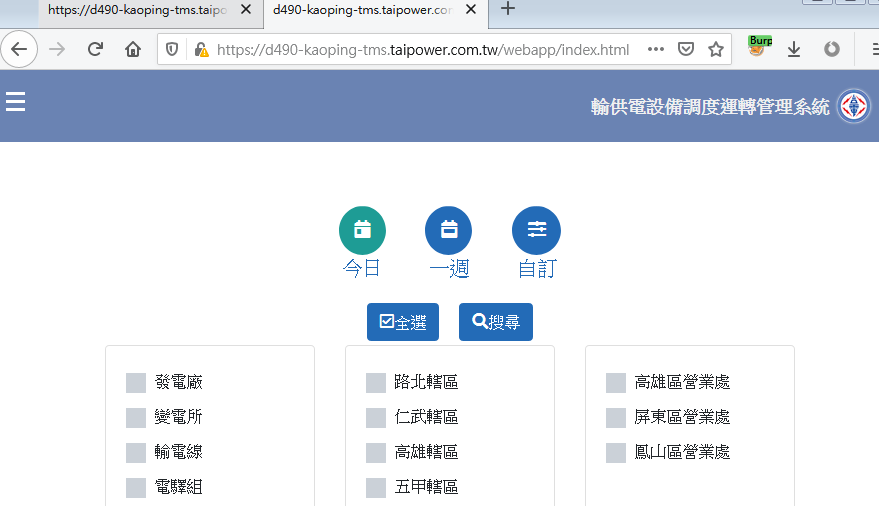
Task: Check the 高雄轄區 checkbox
Action: pos(376,453)
